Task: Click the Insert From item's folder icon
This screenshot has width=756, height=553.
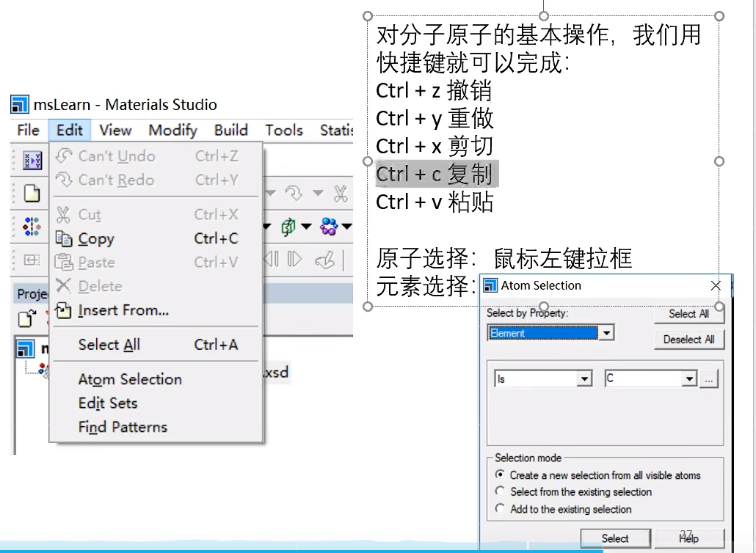Action: pos(65,310)
